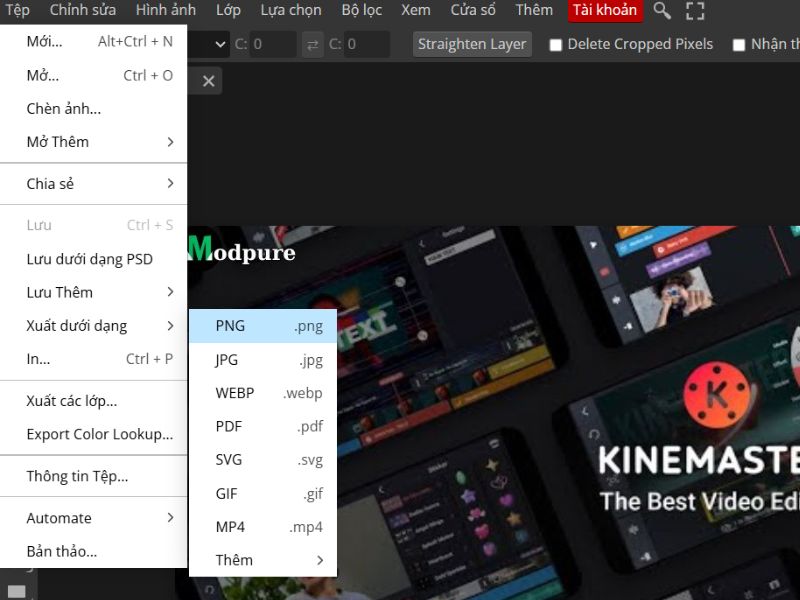Open the Tệp menu
The width and height of the screenshot is (800, 600).
pos(17,10)
